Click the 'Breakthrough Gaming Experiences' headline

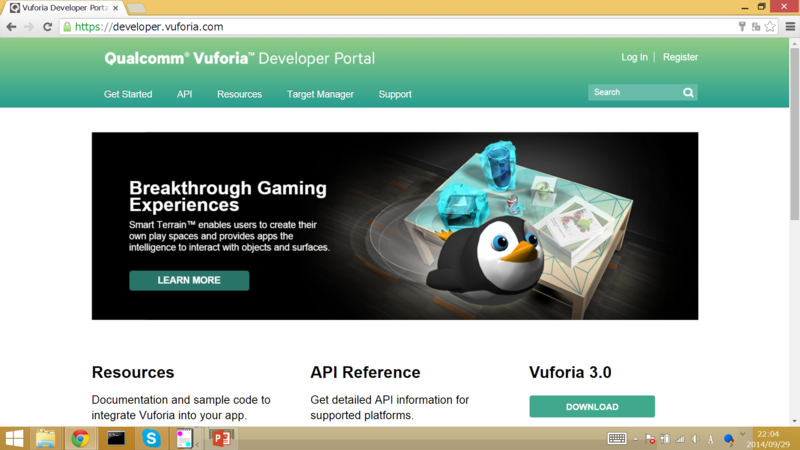pyautogui.click(x=228, y=196)
